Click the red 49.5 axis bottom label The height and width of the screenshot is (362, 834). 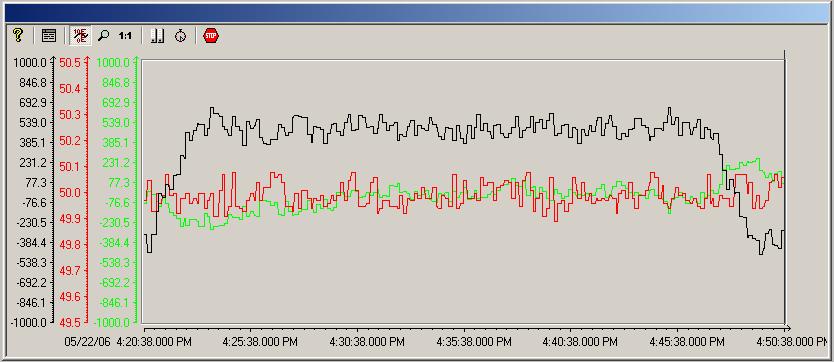69,322
